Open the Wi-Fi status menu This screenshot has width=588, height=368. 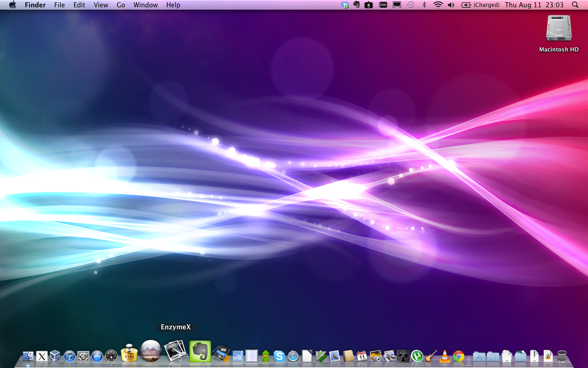438,5
